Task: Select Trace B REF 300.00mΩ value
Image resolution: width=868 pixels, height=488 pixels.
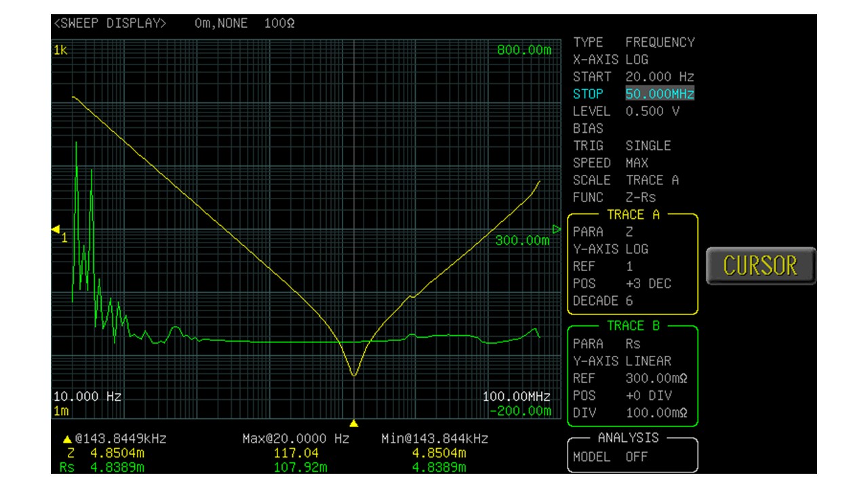Action: (x=656, y=378)
